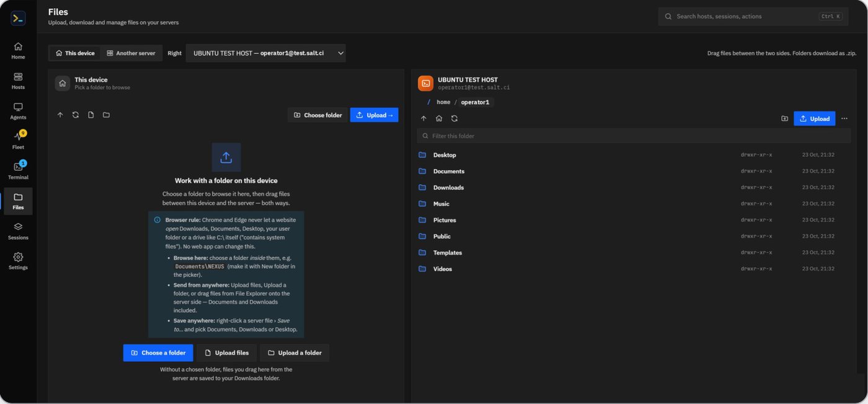
Task: Open the Home page in the sidebar
Action: (18, 50)
